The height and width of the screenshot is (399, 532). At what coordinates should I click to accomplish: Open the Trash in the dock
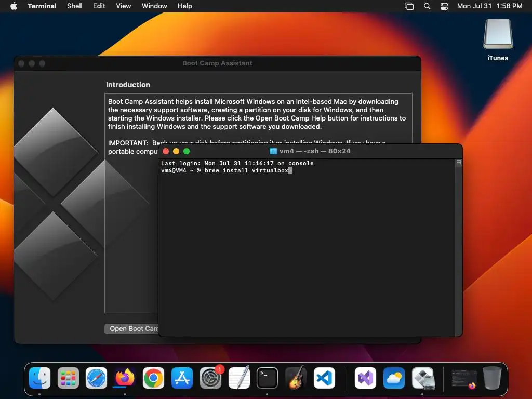(x=493, y=378)
